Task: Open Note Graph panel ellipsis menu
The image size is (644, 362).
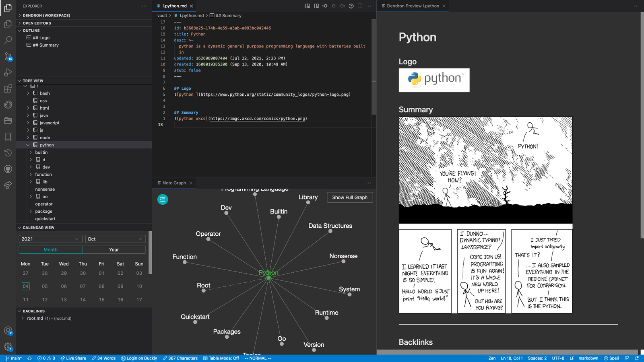Action: [x=369, y=183]
